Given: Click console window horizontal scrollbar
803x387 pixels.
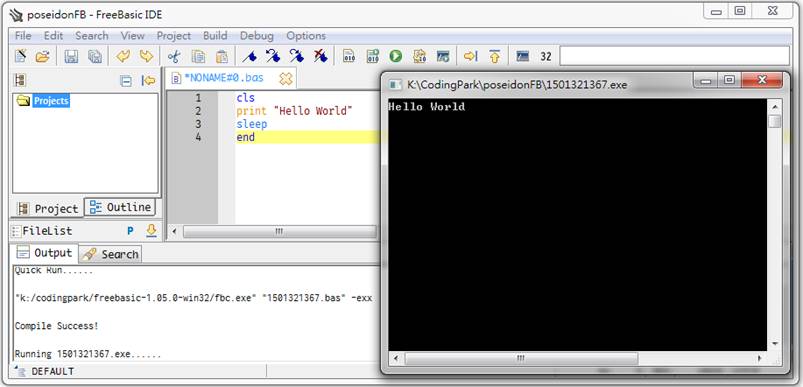Looking at the screenshot, I should click(578, 358).
